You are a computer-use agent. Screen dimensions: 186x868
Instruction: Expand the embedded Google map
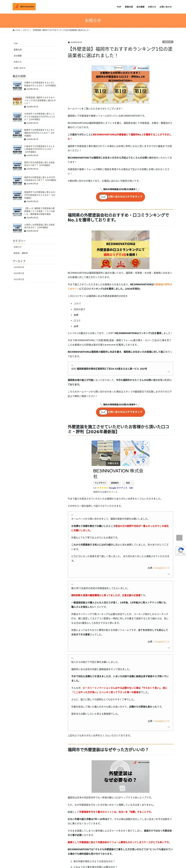pyautogui.click(x=146, y=444)
